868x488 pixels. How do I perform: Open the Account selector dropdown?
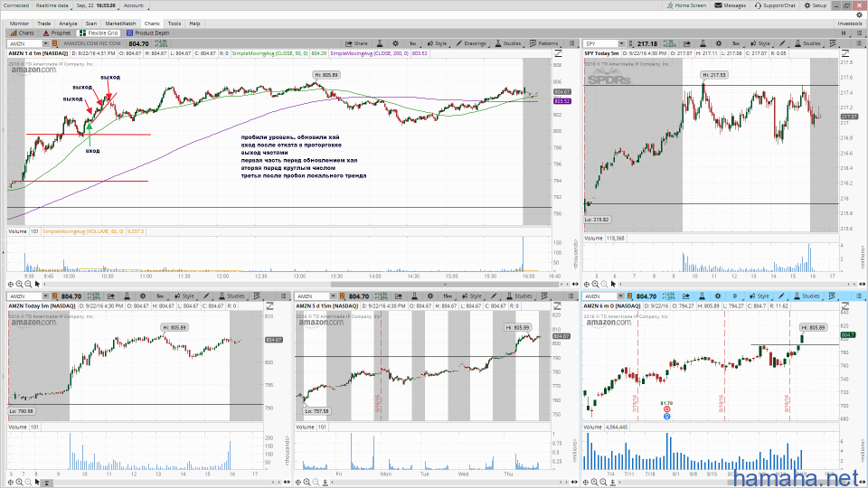pos(134,5)
